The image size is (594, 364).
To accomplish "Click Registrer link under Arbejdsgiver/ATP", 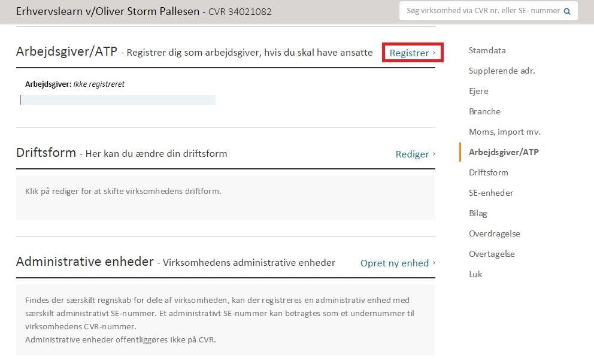I will (412, 53).
